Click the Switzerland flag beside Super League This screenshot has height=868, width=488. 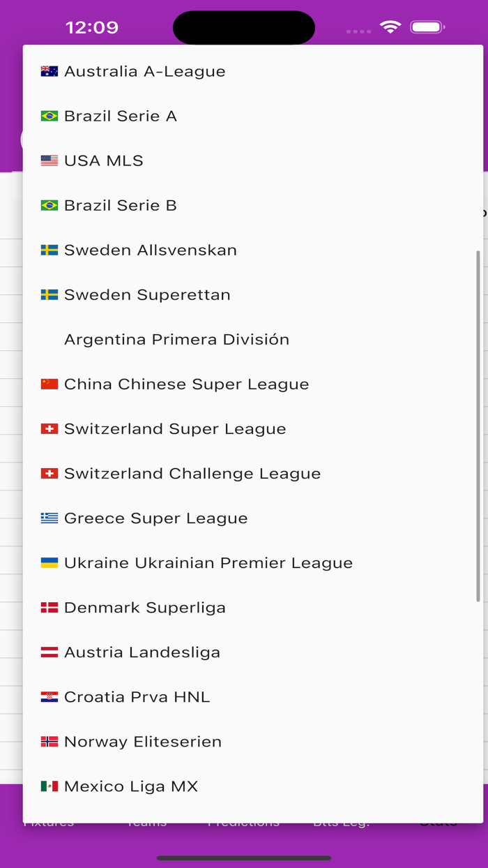coord(48,428)
